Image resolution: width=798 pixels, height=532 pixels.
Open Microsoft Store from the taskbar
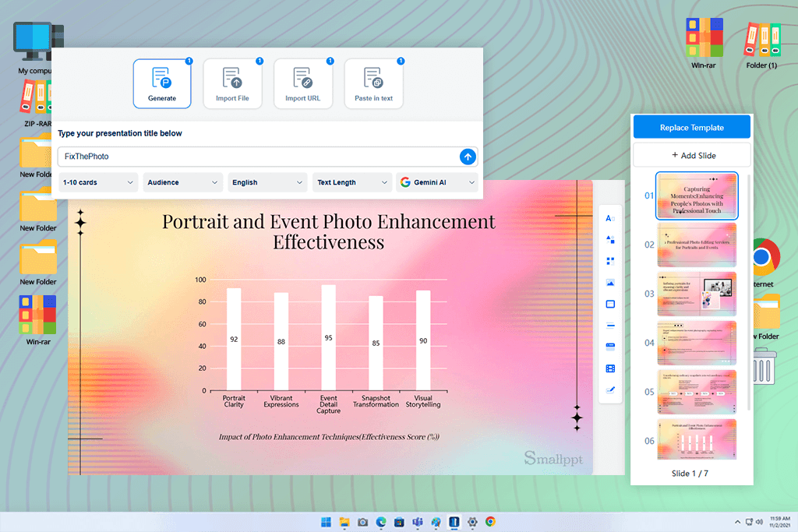point(400,522)
